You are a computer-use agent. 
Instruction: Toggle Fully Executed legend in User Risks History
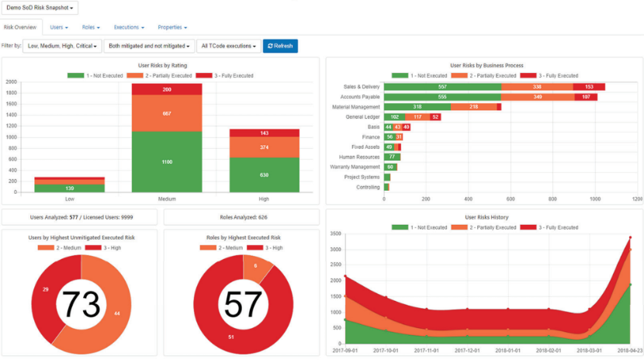549,227
